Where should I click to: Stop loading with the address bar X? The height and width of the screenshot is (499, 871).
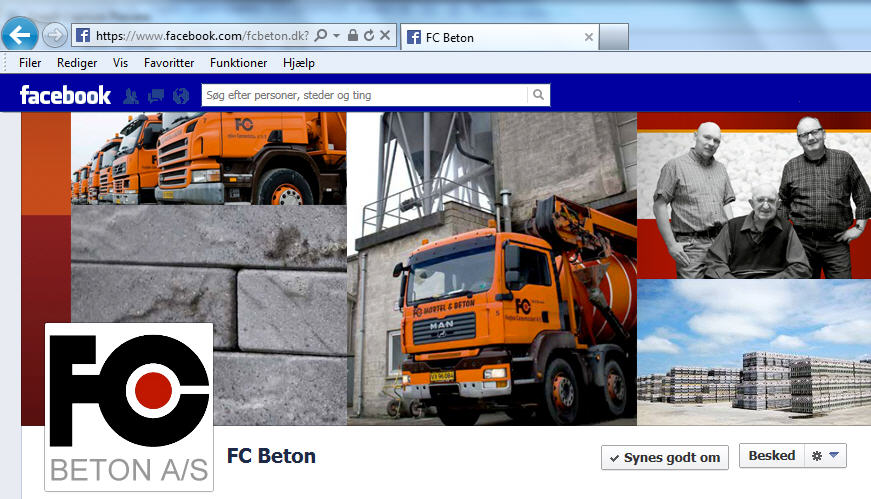(x=385, y=36)
